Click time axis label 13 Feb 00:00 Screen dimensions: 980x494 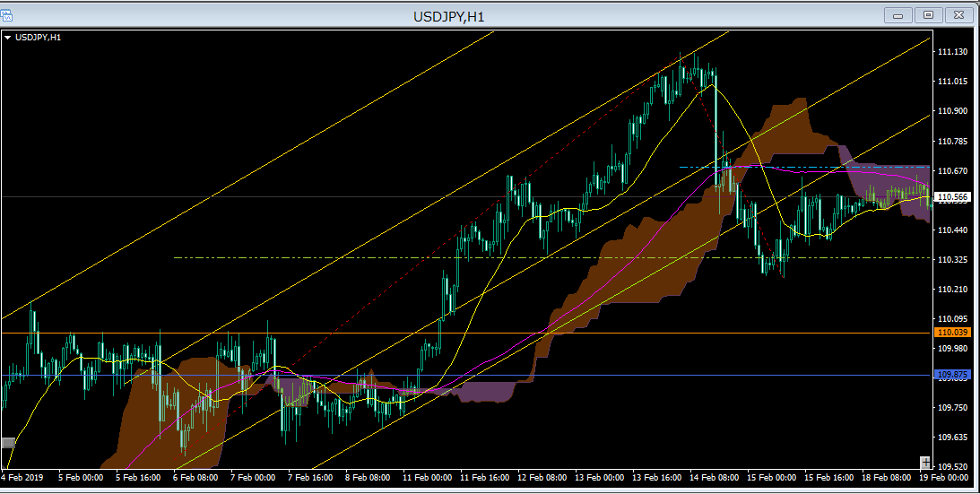click(x=599, y=478)
